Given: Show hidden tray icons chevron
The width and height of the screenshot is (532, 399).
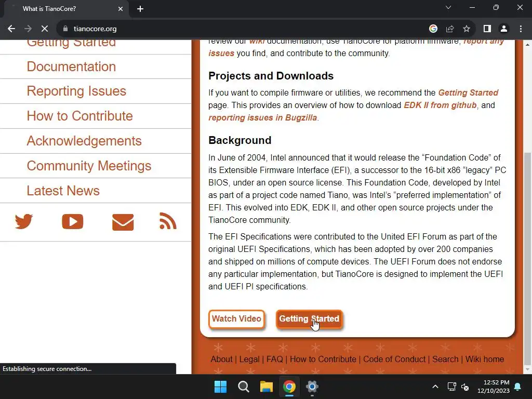Looking at the screenshot, I should (435, 387).
